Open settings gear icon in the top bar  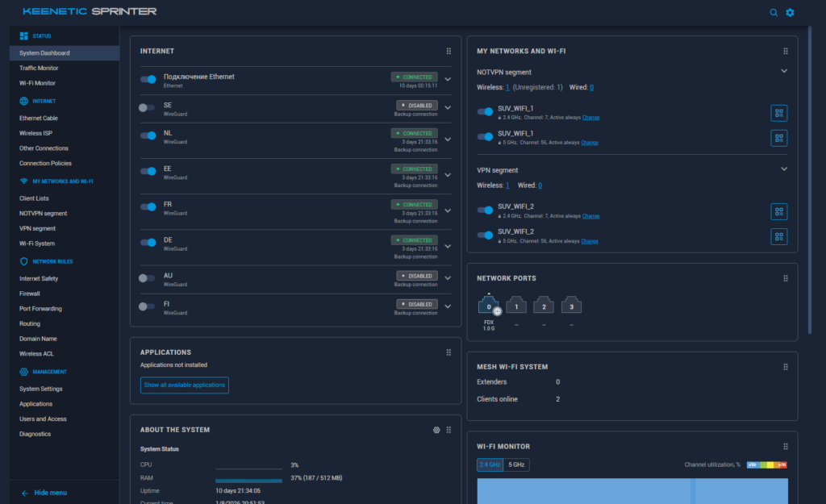coord(791,12)
